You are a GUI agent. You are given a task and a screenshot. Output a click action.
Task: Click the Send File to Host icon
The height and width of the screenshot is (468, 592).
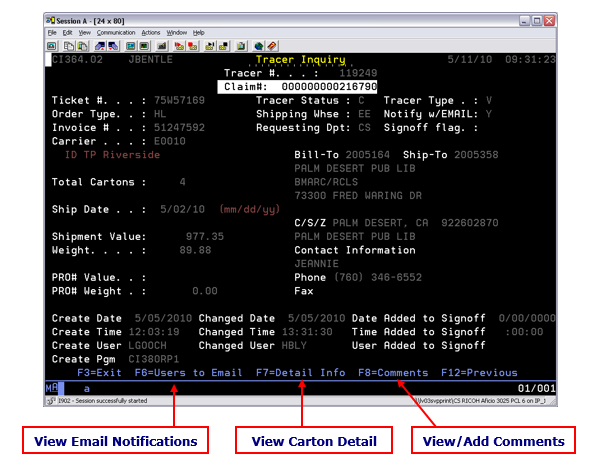coord(100,46)
